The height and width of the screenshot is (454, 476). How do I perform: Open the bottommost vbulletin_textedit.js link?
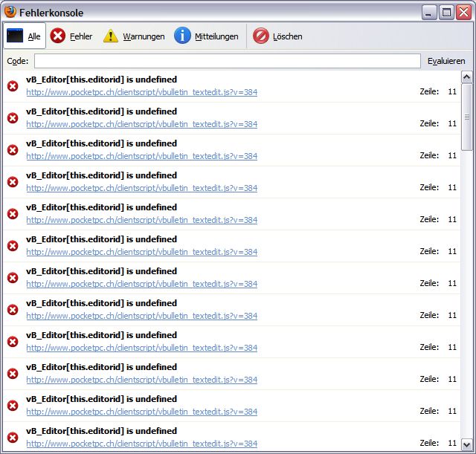pyautogui.click(x=142, y=444)
